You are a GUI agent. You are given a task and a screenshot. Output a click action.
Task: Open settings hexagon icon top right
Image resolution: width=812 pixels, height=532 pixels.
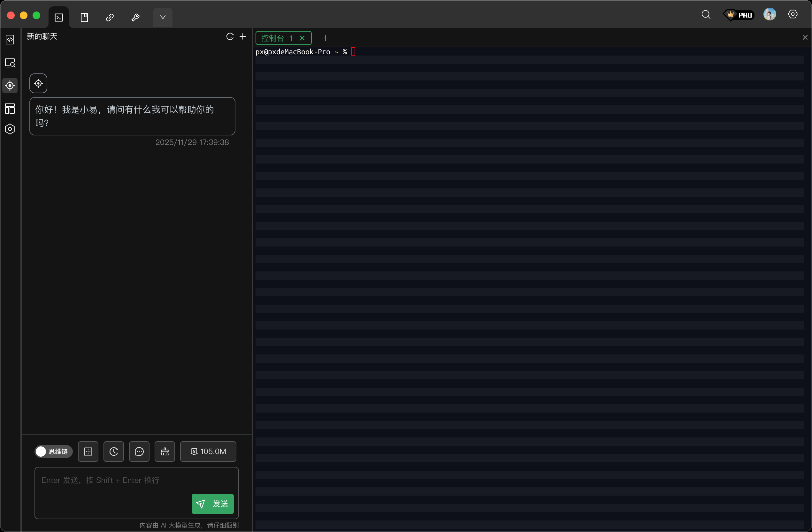point(793,14)
